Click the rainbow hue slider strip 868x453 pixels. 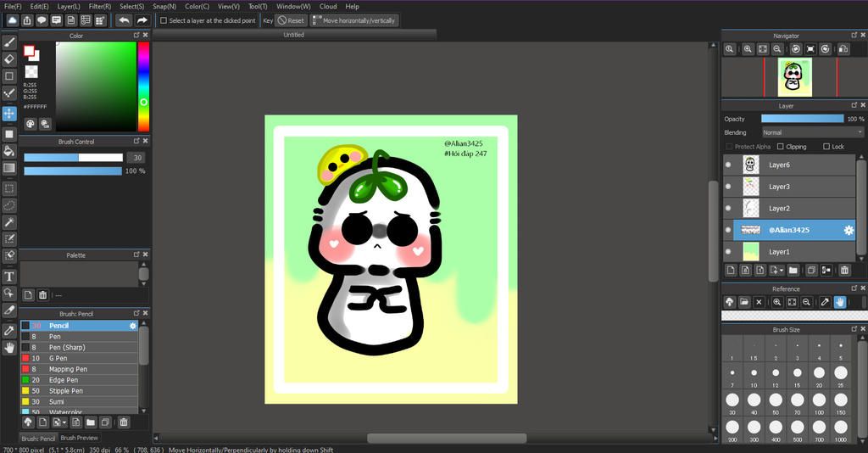coord(143,85)
